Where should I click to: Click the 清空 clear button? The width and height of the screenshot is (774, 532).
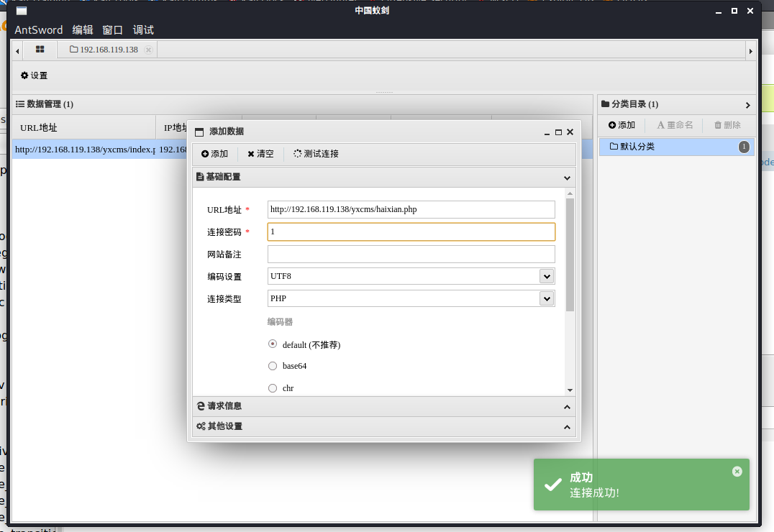260,154
